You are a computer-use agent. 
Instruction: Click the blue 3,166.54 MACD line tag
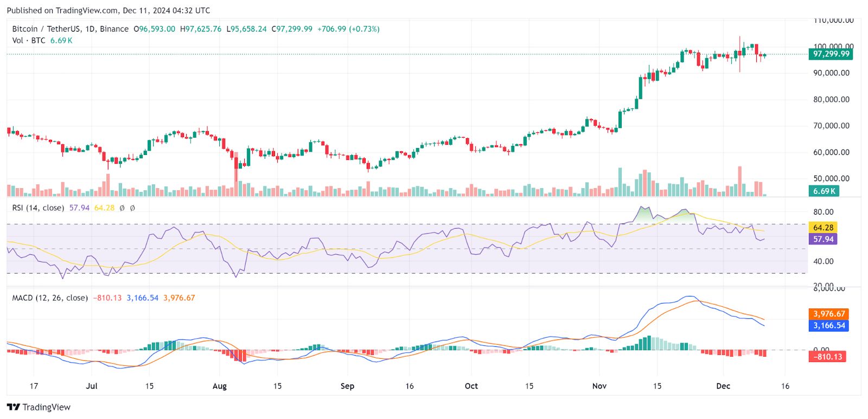829,326
